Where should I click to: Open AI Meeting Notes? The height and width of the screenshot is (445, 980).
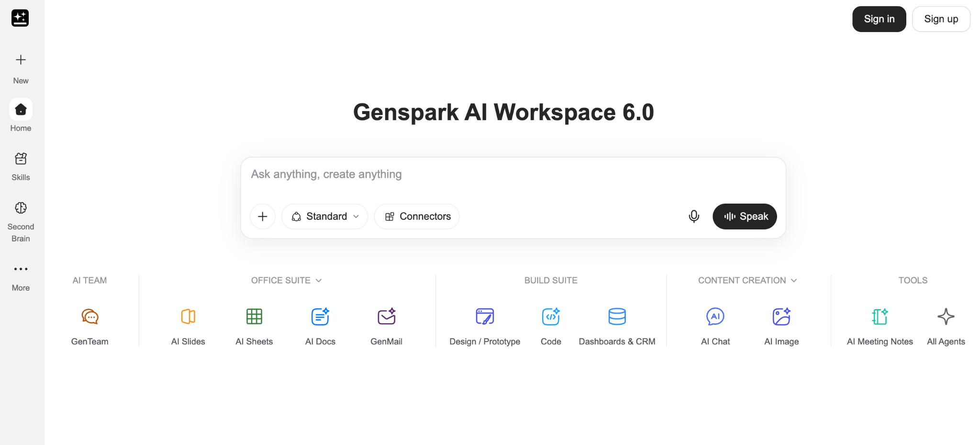click(x=880, y=326)
